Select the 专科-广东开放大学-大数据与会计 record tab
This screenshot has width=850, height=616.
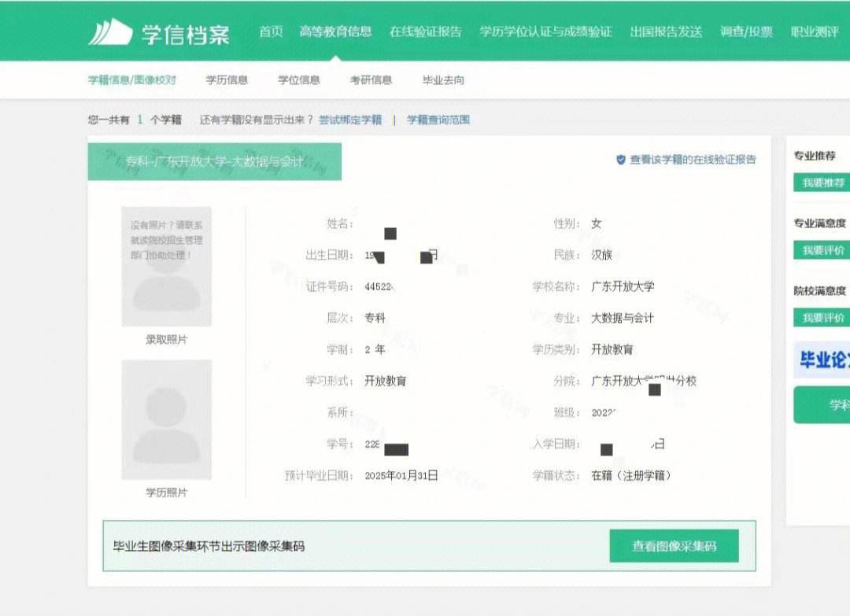pyautogui.click(x=215, y=161)
